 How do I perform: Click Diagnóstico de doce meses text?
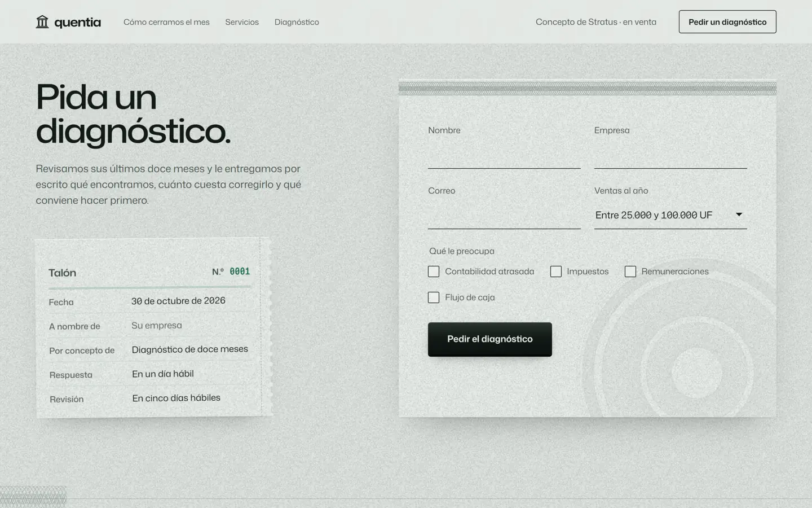190,349
